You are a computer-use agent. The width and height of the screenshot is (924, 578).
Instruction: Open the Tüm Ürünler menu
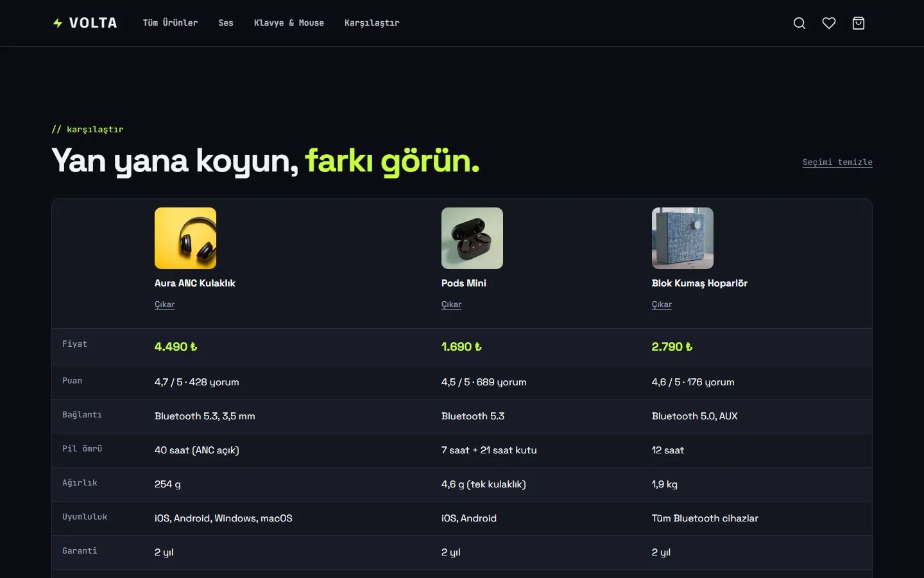coord(171,23)
